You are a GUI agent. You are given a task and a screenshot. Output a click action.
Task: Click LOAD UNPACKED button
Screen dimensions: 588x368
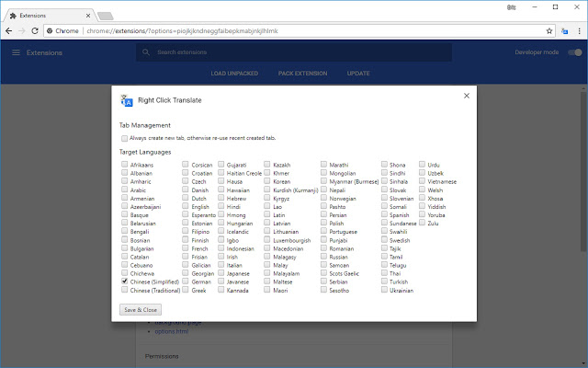coord(234,74)
